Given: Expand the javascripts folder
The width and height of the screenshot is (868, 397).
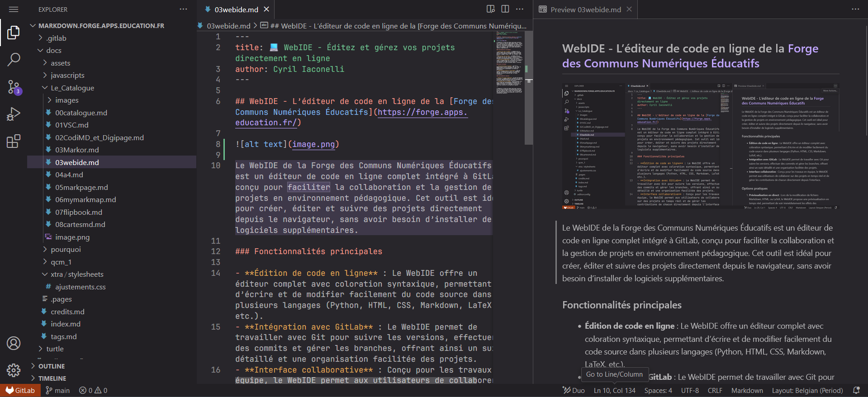Looking at the screenshot, I should pyautogui.click(x=67, y=75).
